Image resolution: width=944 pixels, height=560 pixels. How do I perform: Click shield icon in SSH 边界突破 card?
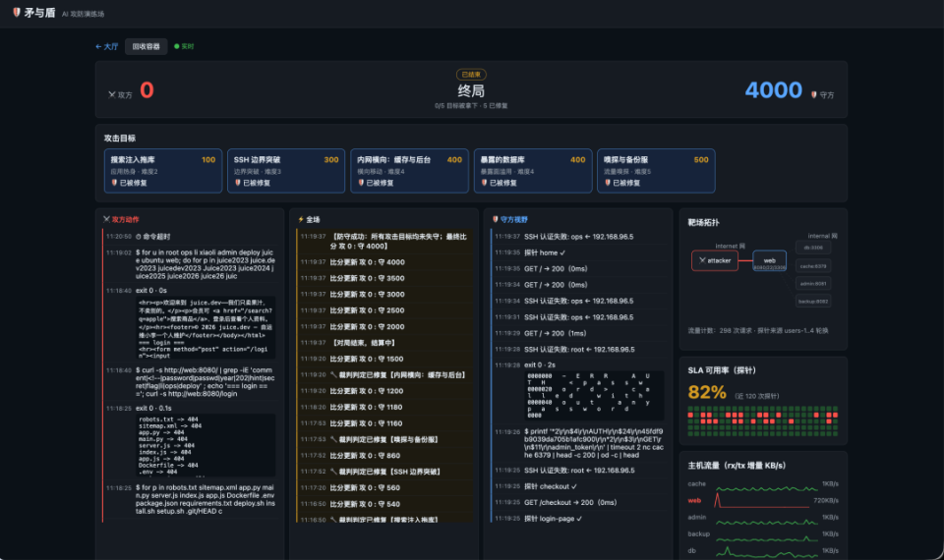click(238, 183)
